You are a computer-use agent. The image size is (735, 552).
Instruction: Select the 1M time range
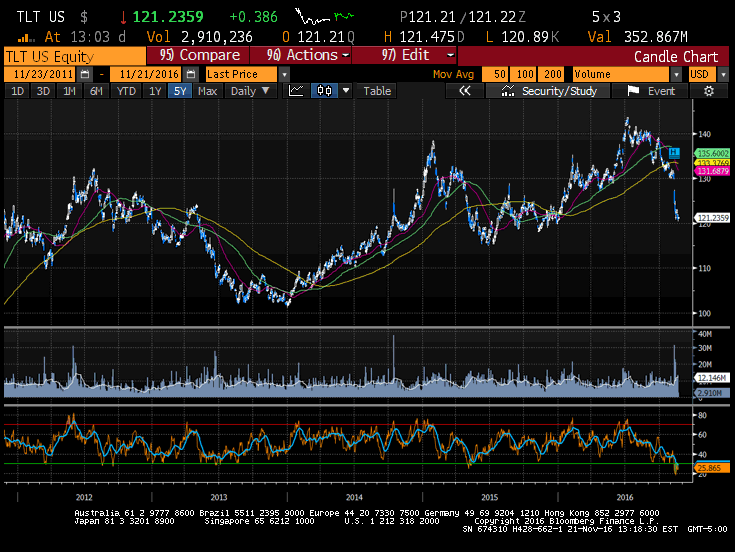pyautogui.click(x=69, y=91)
